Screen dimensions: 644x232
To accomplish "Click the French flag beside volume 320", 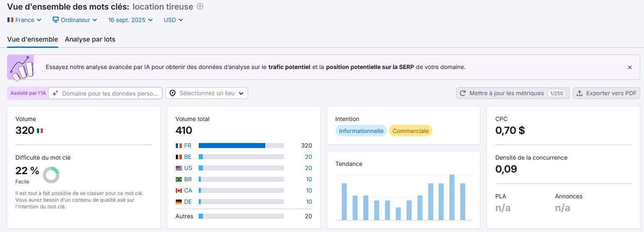I will (x=40, y=131).
